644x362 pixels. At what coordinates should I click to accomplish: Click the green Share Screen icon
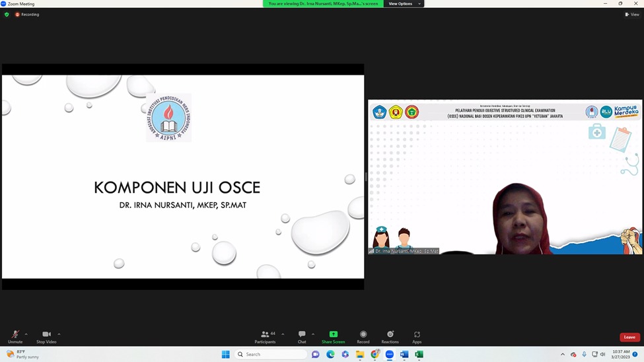click(334, 335)
